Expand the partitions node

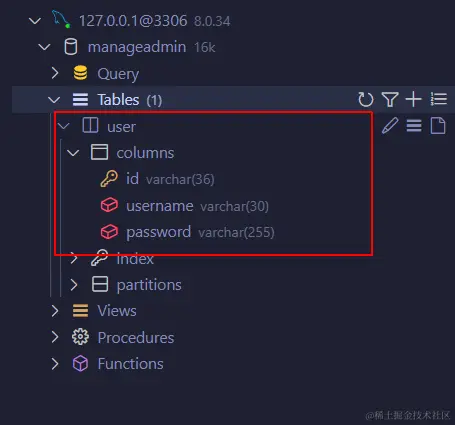click(74, 285)
